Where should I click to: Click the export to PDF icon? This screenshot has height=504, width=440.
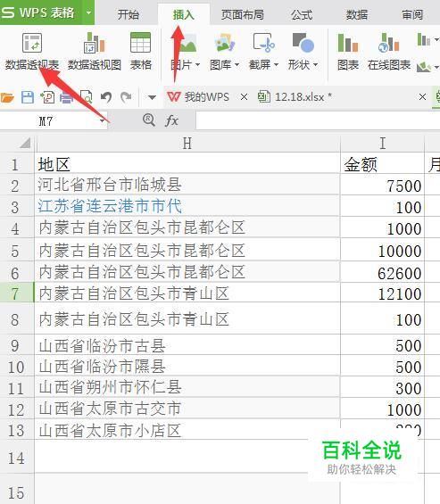[47, 97]
